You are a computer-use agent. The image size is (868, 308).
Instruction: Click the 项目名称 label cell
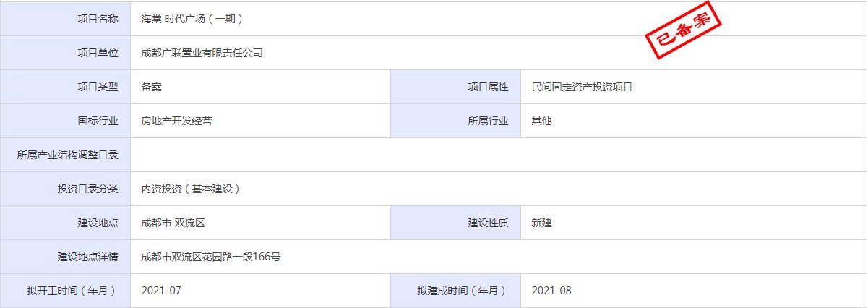[98, 19]
